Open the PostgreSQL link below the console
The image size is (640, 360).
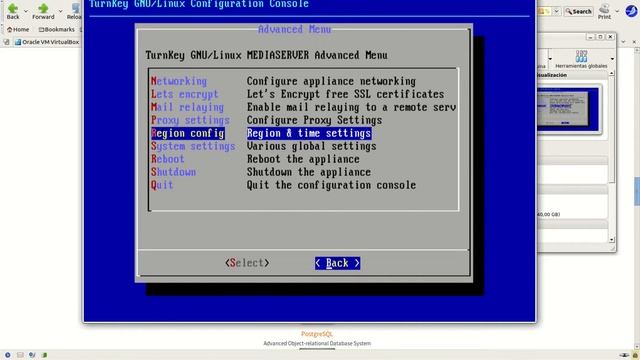[x=317, y=334]
